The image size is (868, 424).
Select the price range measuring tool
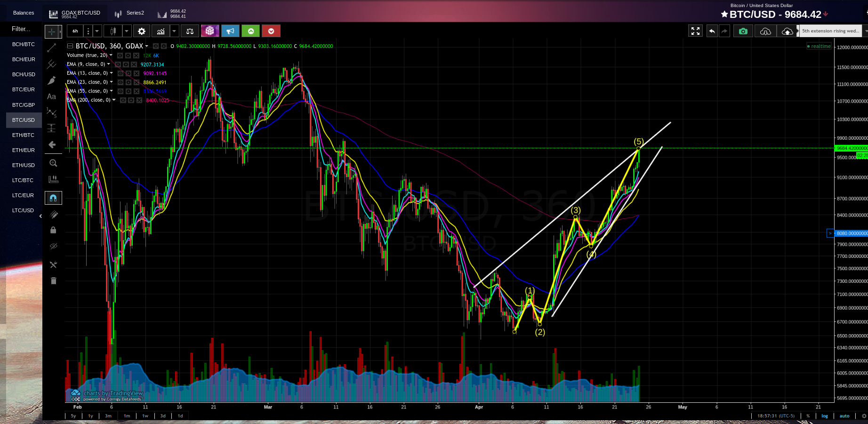[x=52, y=128]
